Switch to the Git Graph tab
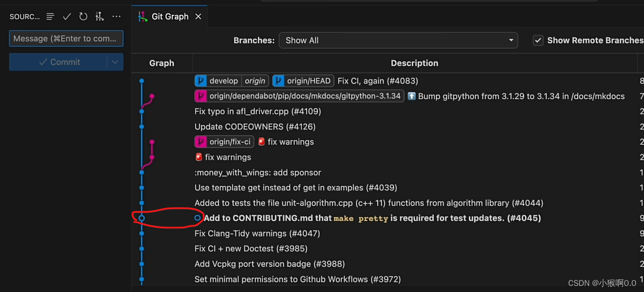The height and width of the screenshot is (292, 644). 170,16
